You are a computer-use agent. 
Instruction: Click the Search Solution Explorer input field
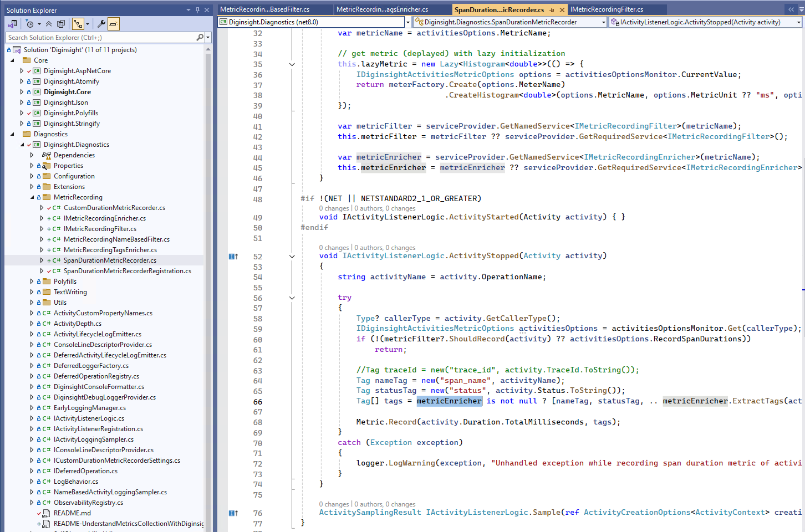(x=100, y=38)
